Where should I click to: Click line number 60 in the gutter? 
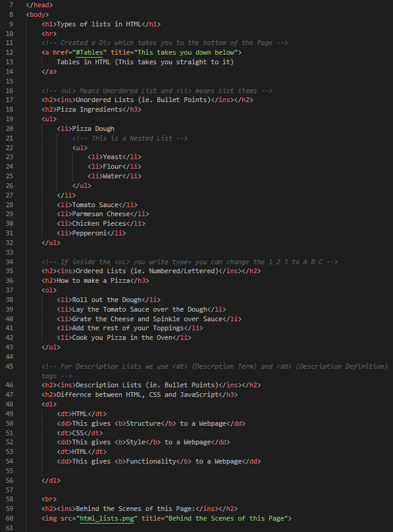(10, 518)
